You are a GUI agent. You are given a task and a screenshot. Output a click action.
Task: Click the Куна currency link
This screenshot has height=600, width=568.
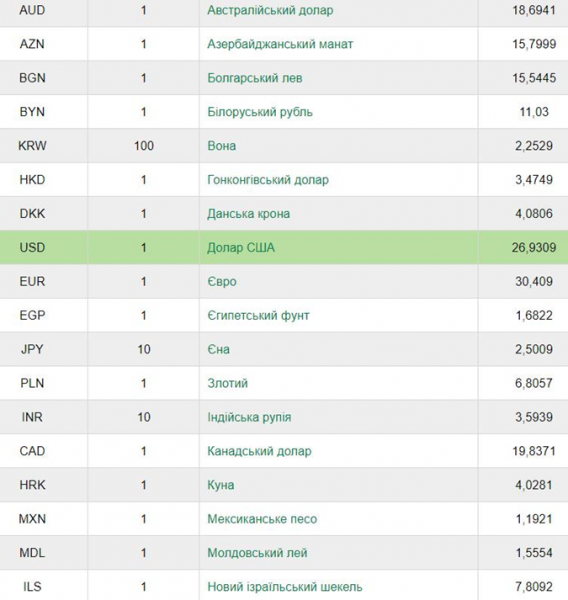pyautogui.click(x=220, y=485)
